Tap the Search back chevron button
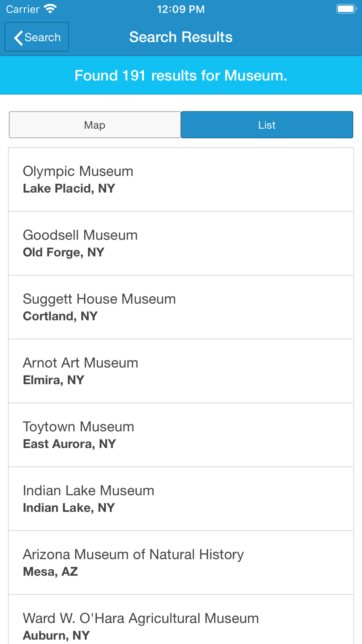362x644 pixels. (x=37, y=37)
